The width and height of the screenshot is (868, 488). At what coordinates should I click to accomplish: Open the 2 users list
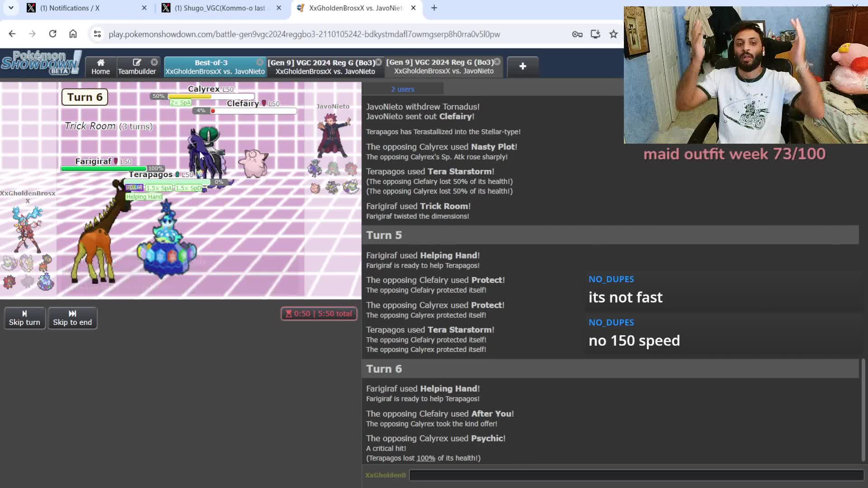pyautogui.click(x=402, y=89)
